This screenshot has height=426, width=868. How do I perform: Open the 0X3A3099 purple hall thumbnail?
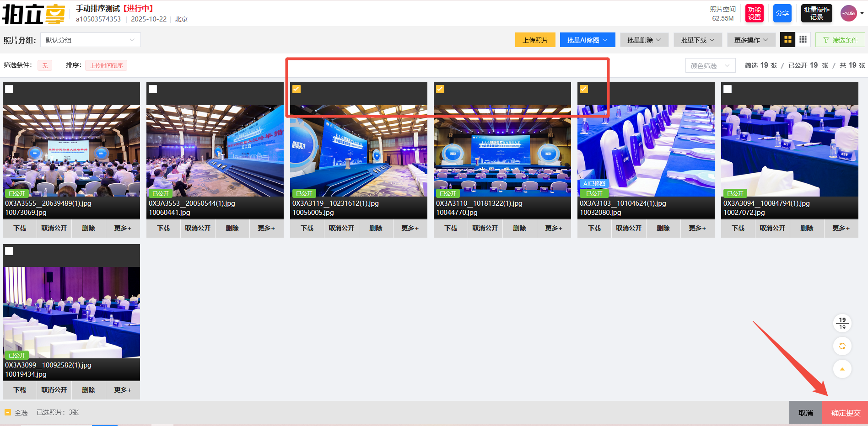71,313
